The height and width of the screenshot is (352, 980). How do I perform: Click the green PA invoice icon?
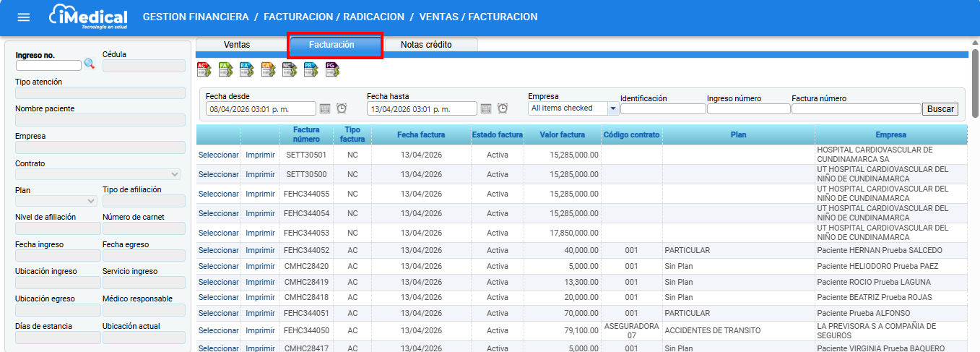pyautogui.click(x=225, y=69)
